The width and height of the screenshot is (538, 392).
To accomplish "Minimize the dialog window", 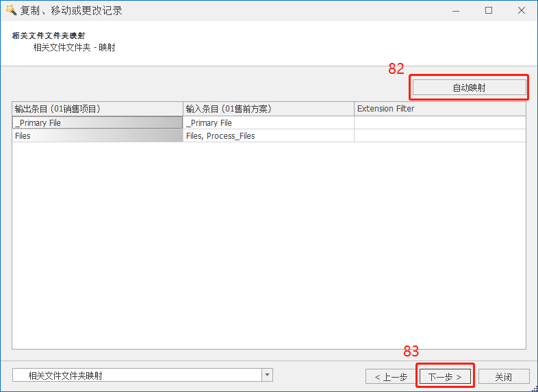I will (457, 10).
